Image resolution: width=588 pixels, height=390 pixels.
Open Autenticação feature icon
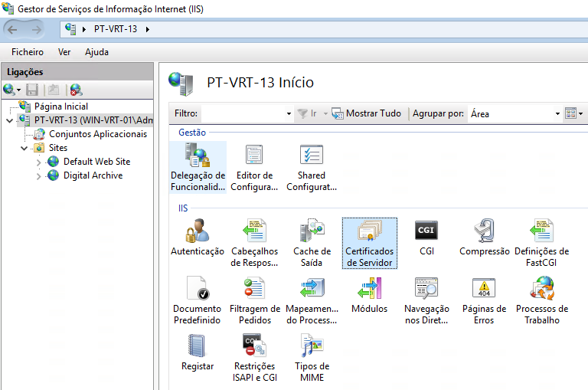[198, 238]
